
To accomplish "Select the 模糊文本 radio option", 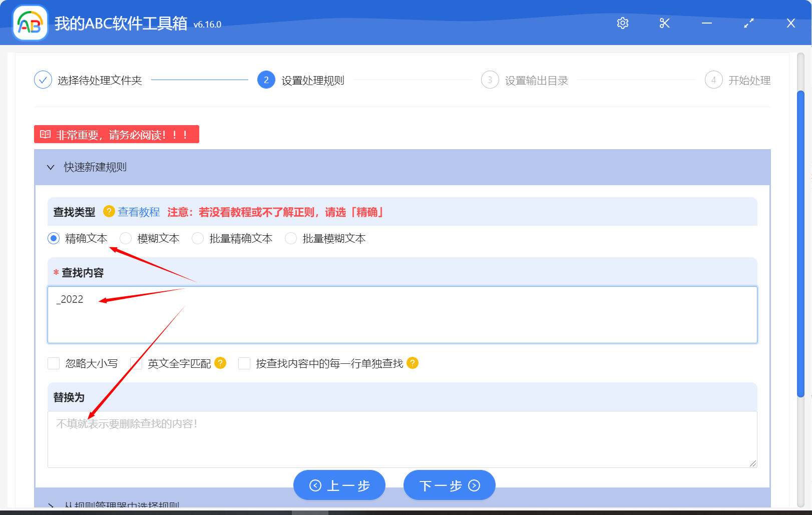I will 126,238.
